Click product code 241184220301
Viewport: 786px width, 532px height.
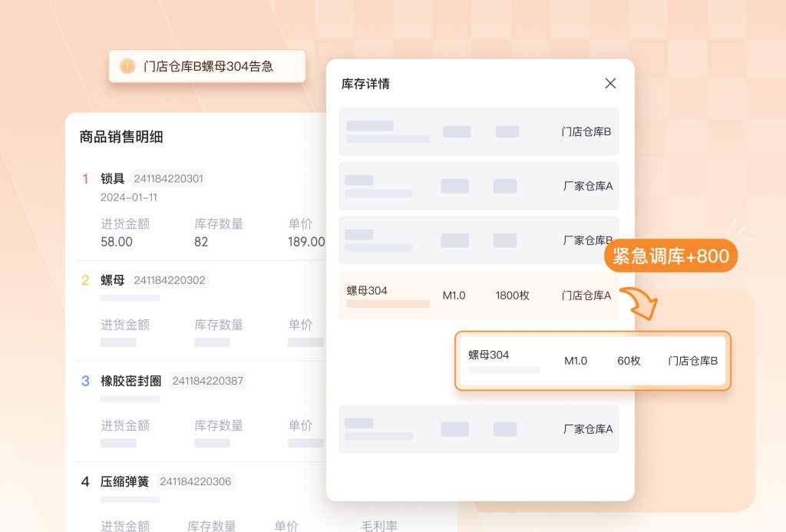[168, 179]
